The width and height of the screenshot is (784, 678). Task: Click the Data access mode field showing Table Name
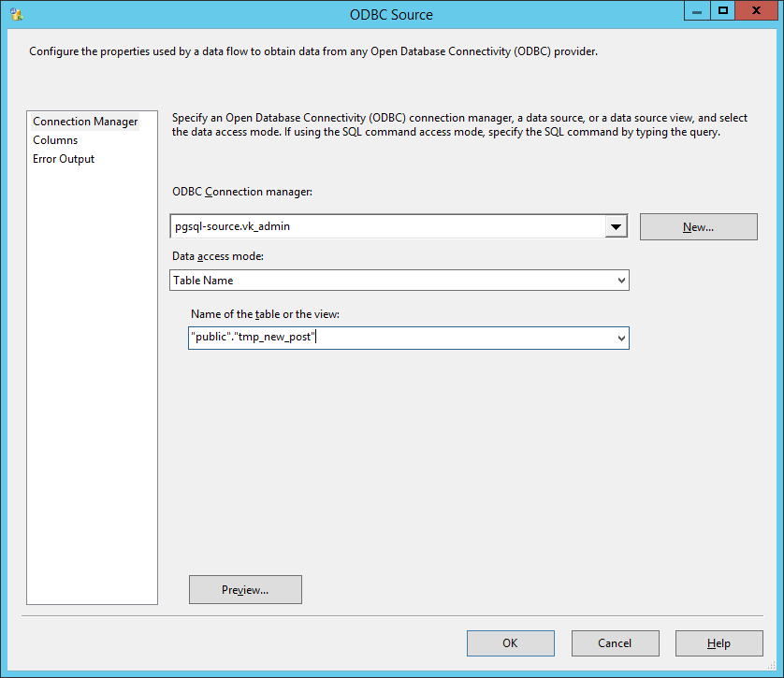coord(393,280)
